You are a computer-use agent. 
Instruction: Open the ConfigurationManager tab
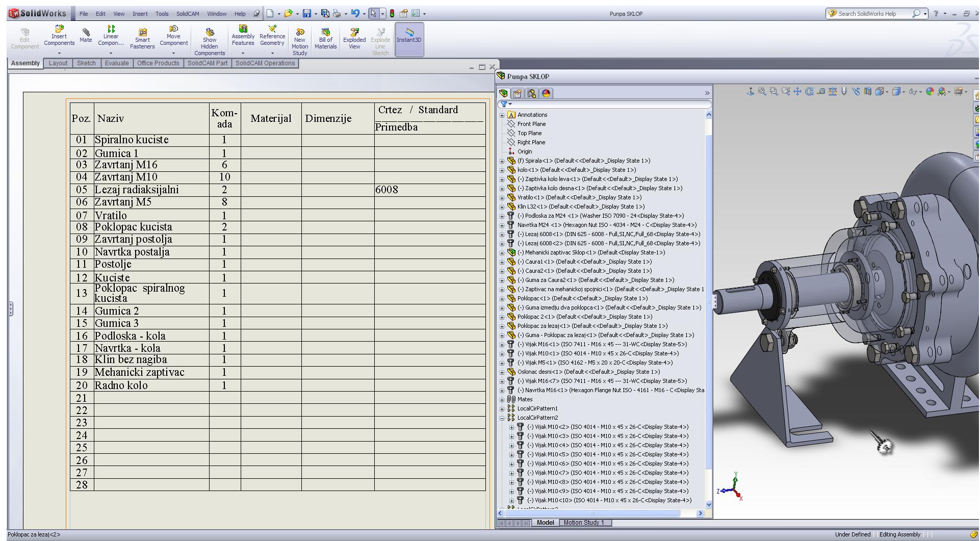[x=532, y=93]
